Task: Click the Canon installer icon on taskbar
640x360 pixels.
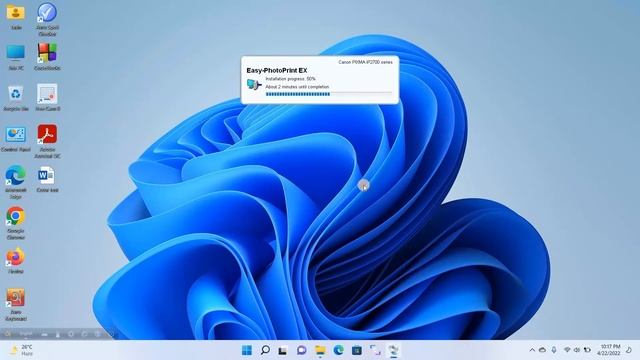Action: pos(393,350)
